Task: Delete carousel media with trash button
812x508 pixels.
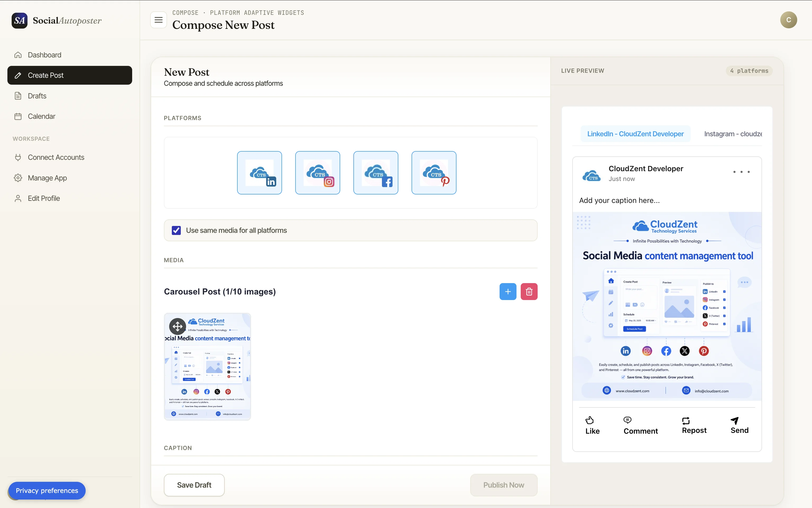Action: coord(529,292)
